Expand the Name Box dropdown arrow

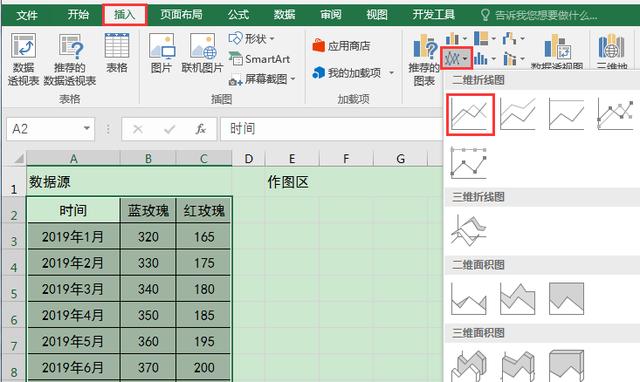point(87,129)
